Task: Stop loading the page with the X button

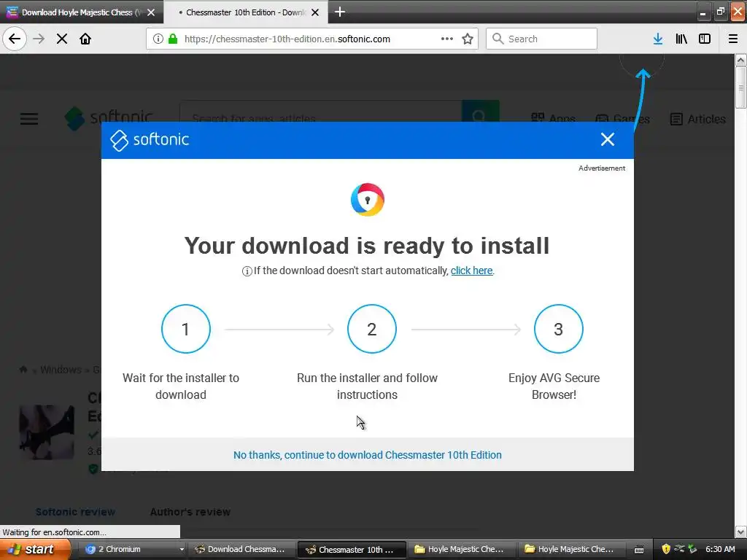Action: [x=62, y=39]
